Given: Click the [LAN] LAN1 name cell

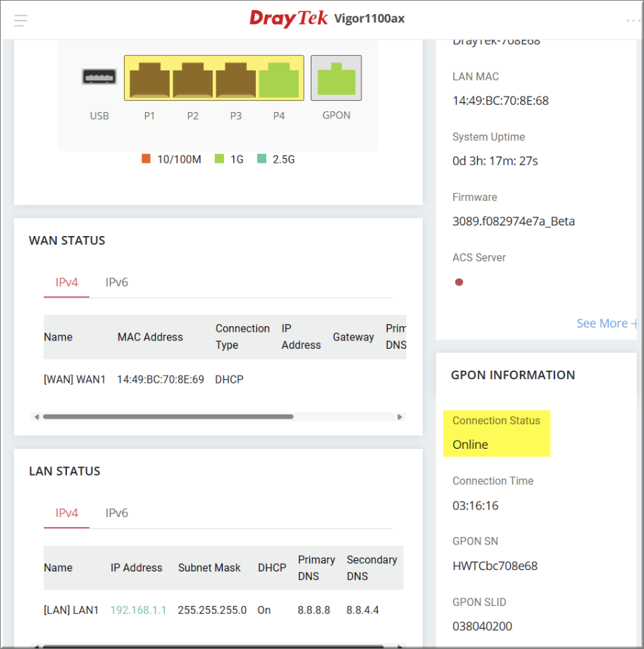Looking at the screenshot, I should pyautogui.click(x=71, y=610).
